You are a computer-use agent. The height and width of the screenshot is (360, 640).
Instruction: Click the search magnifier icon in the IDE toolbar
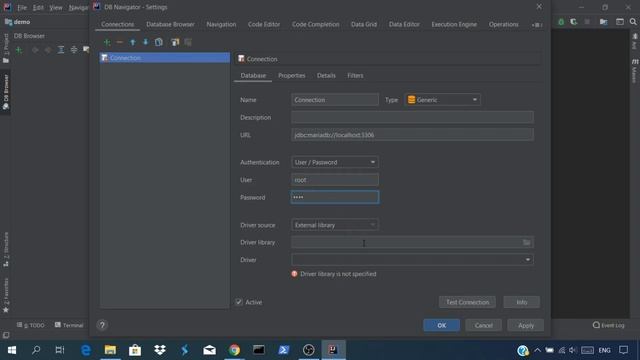[x=633, y=22]
